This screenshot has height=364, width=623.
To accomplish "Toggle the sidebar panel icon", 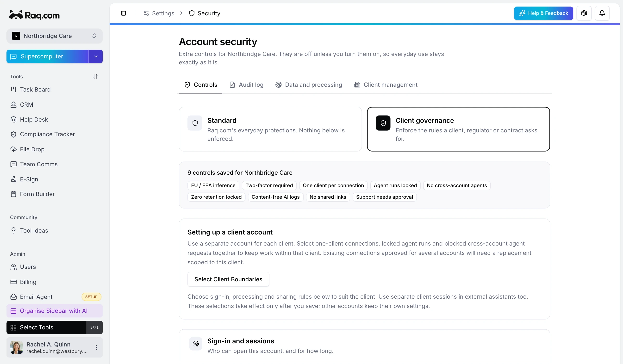I will [123, 13].
